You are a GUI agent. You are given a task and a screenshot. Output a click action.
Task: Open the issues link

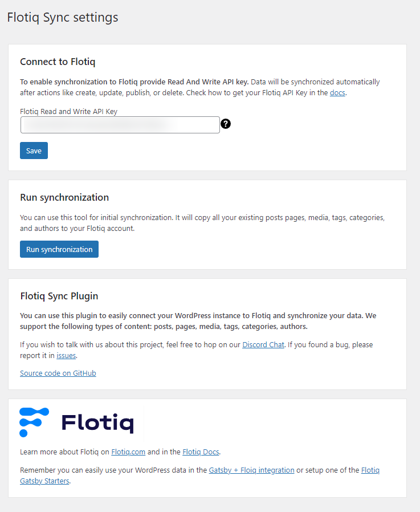click(66, 356)
